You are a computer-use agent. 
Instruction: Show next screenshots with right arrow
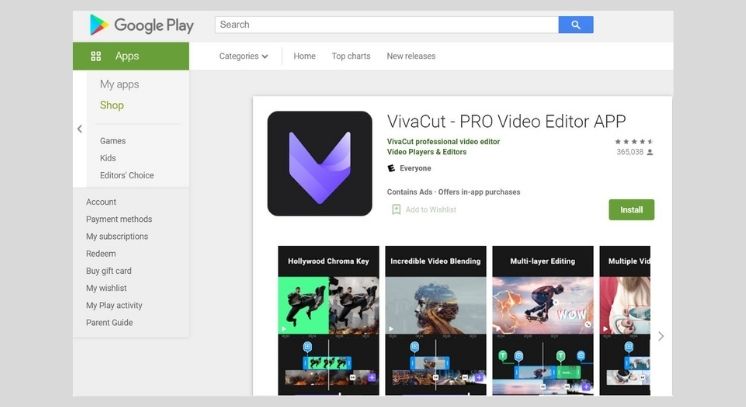coord(661,337)
